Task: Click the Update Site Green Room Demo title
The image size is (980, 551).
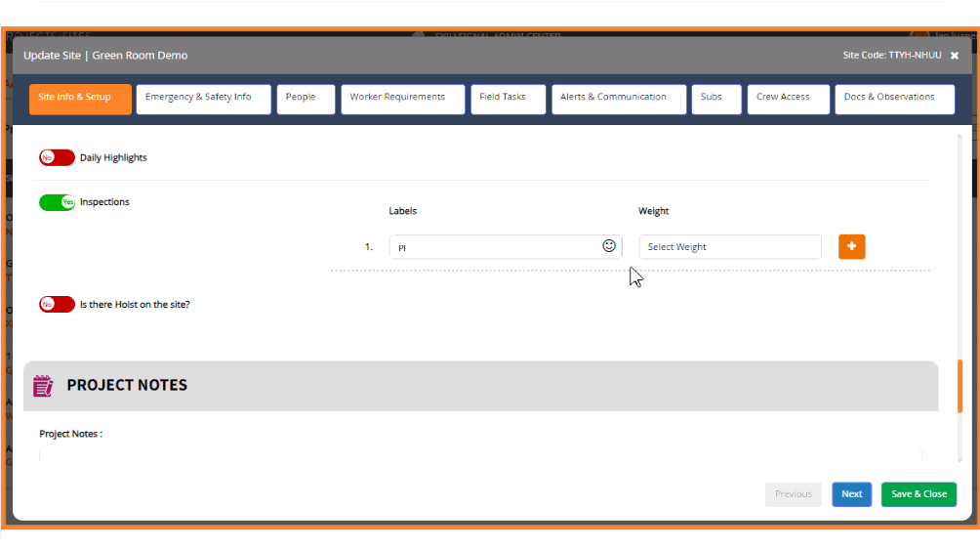Action: point(105,55)
